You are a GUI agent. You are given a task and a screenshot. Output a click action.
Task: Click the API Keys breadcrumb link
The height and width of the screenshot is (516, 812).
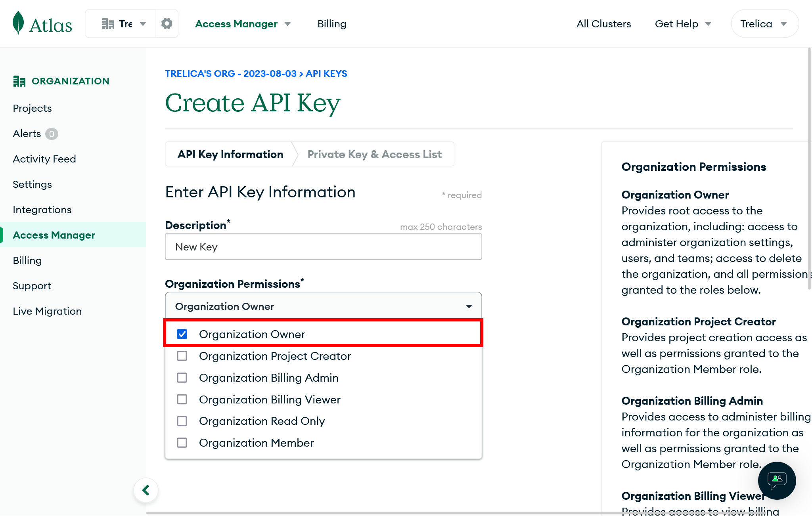click(326, 74)
